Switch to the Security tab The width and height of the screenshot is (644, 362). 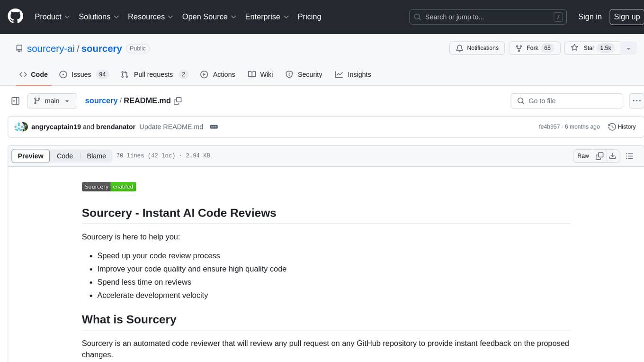(x=304, y=74)
